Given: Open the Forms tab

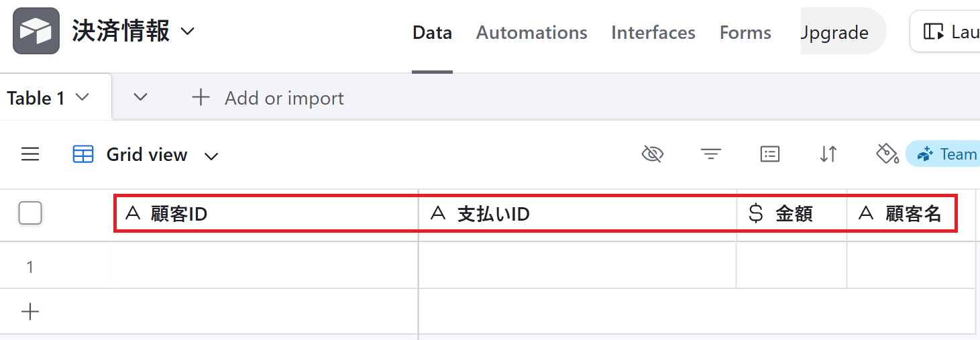Looking at the screenshot, I should click(745, 32).
